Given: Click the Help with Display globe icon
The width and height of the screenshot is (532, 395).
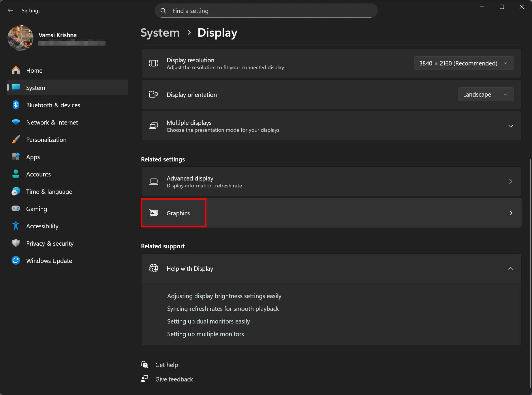Looking at the screenshot, I should click(154, 268).
